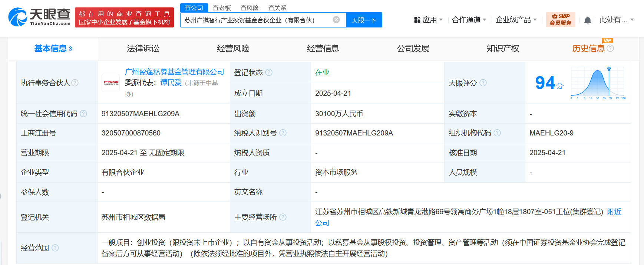
Task: Open notifications bell icon
Action: [588, 20]
